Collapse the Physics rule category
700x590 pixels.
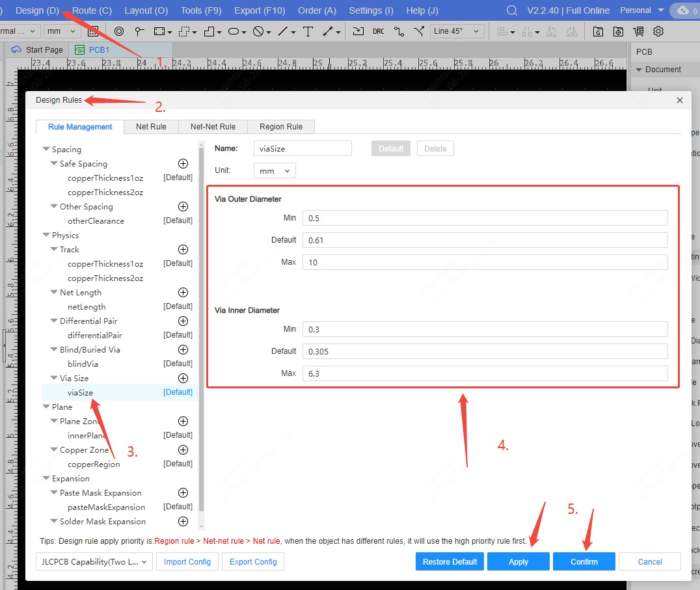click(46, 235)
